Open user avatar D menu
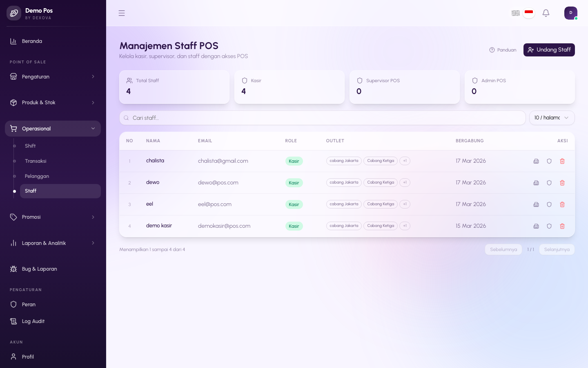Viewport: 588px width, 368px height. 571,13
